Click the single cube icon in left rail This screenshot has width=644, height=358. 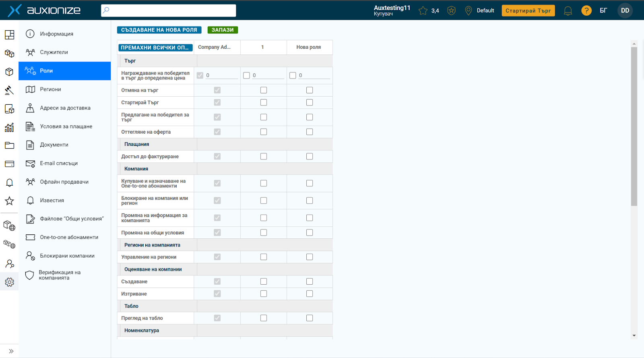coord(9,72)
